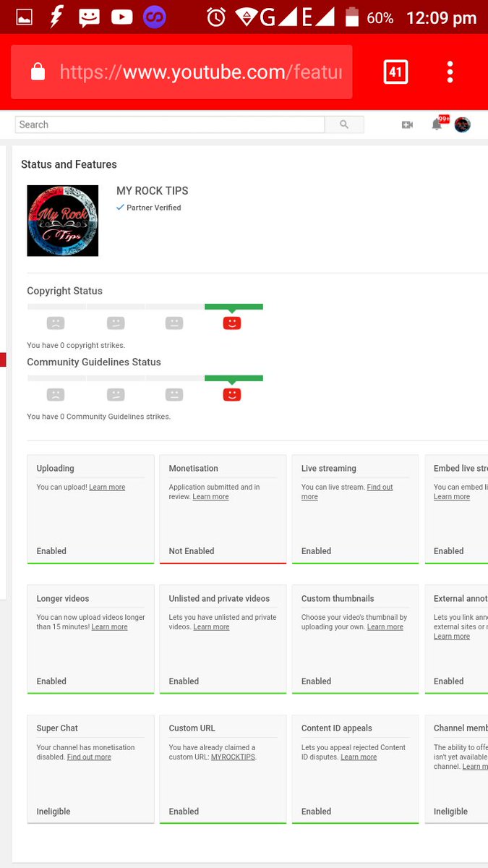
Task: Click the 12:09 pm clock in status bar
Action: pos(441,17)
